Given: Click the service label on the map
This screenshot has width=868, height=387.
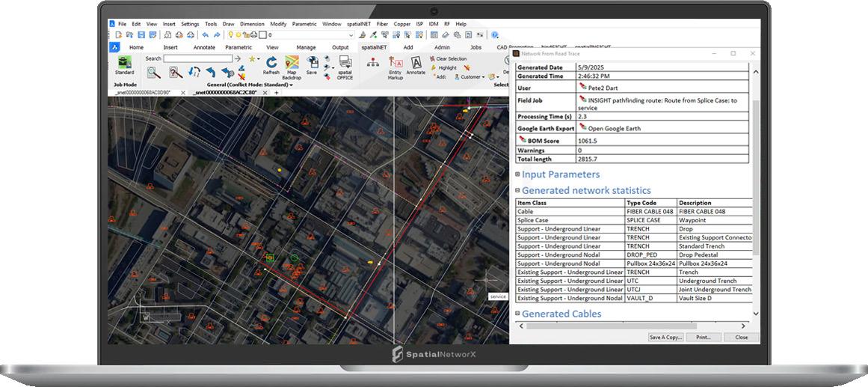Looking at the screenshot, I should [x=498, y=296].
